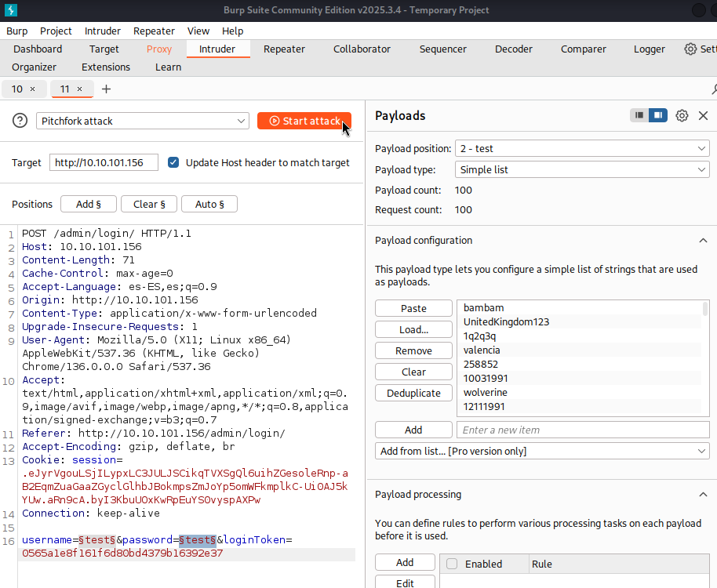Click the Target URL field
Screen dimensions: 717x588
(x=104, y=162)
